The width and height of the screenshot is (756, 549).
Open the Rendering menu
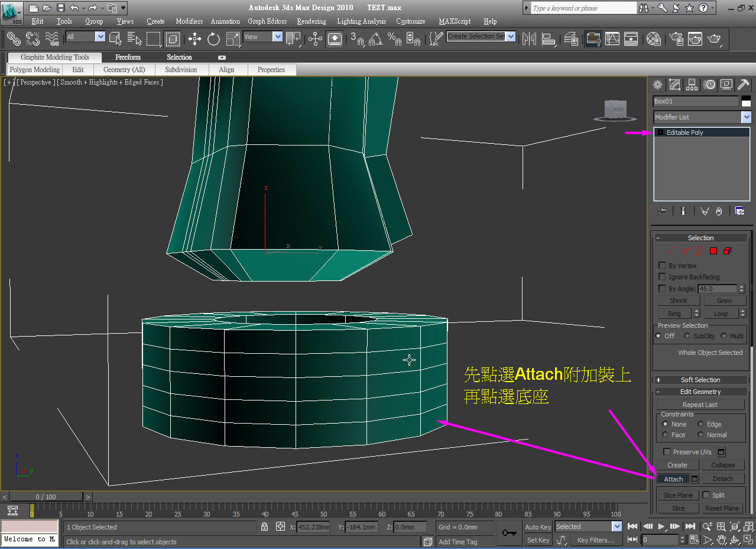click(x=312, y=21)
